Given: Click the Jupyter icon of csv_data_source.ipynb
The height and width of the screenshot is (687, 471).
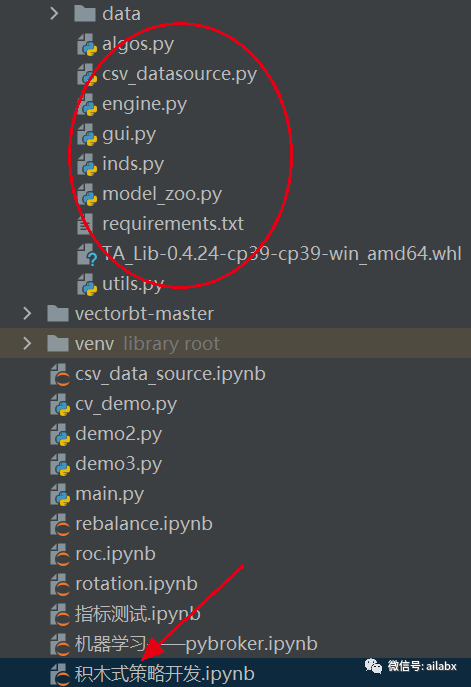Looking at the screenshot, I should coord(60,375).
